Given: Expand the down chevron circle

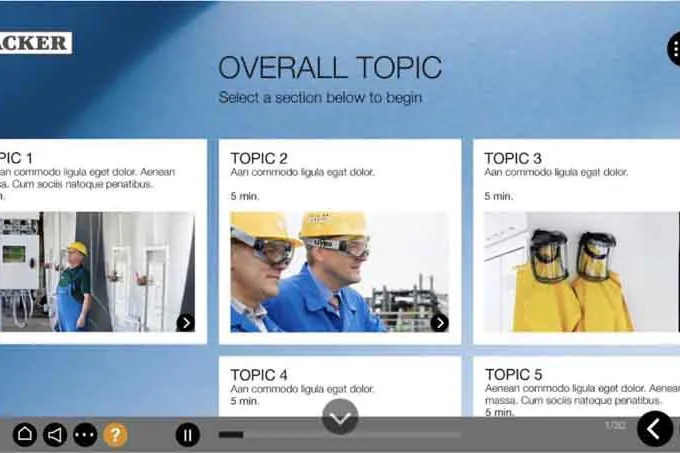Looking at the screenshot, I should coord(340,417).
